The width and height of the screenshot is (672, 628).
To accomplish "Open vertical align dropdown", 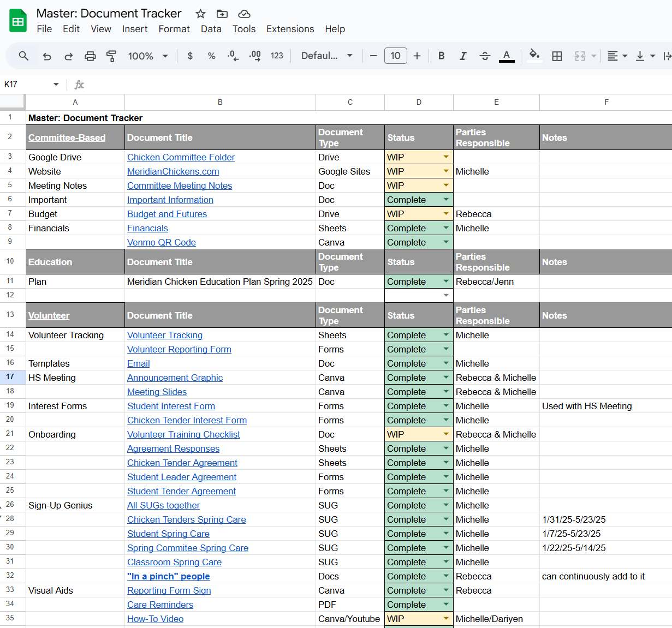I will point(645,56).
